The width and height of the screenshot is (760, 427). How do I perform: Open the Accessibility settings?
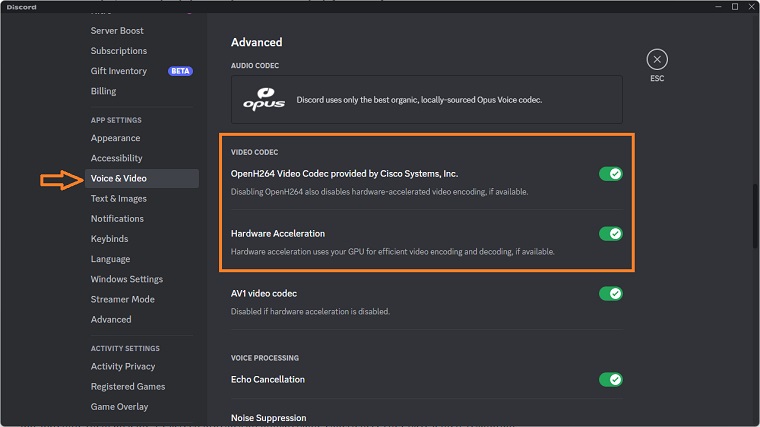116,158
